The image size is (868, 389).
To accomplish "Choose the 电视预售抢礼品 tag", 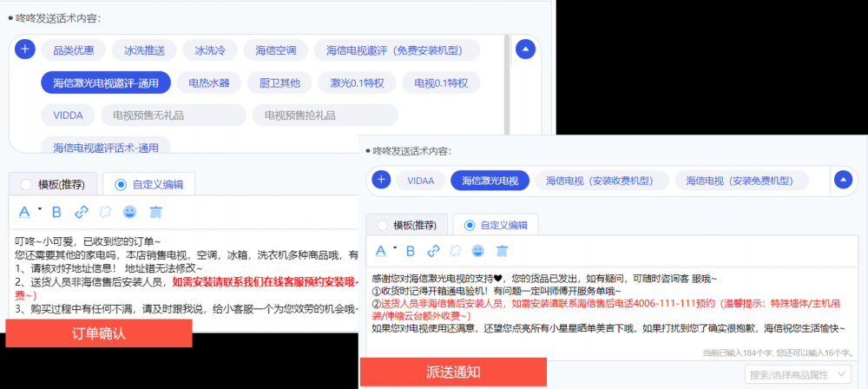I will [x=325, y=115].
